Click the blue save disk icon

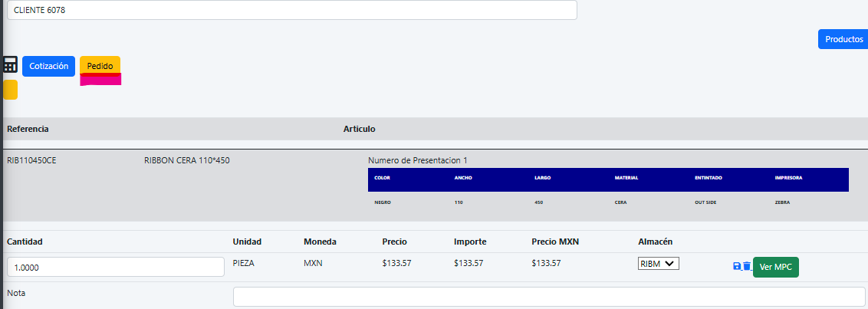pos(737,266)
